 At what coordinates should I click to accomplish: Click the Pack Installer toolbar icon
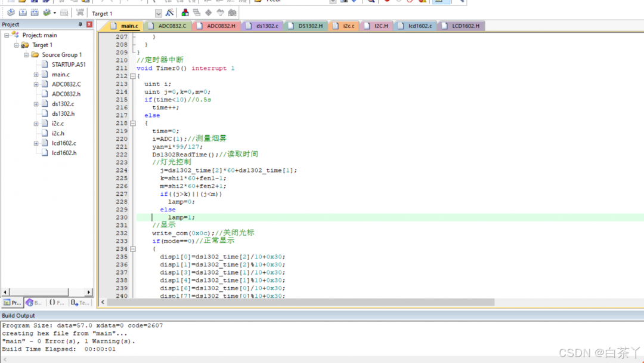(x=232, y=13)
